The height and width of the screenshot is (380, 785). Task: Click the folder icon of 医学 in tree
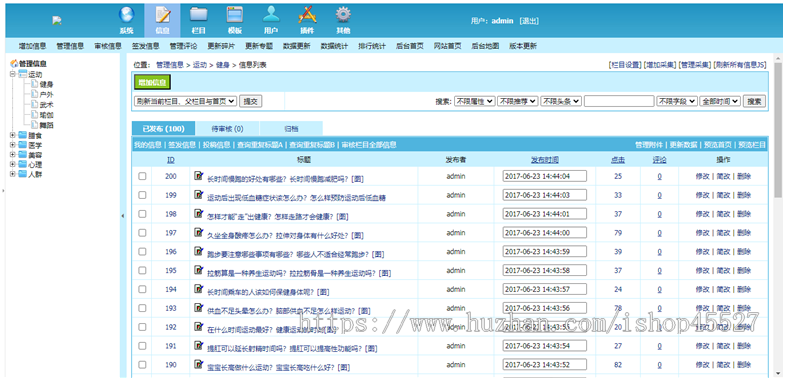click(23, 145)
